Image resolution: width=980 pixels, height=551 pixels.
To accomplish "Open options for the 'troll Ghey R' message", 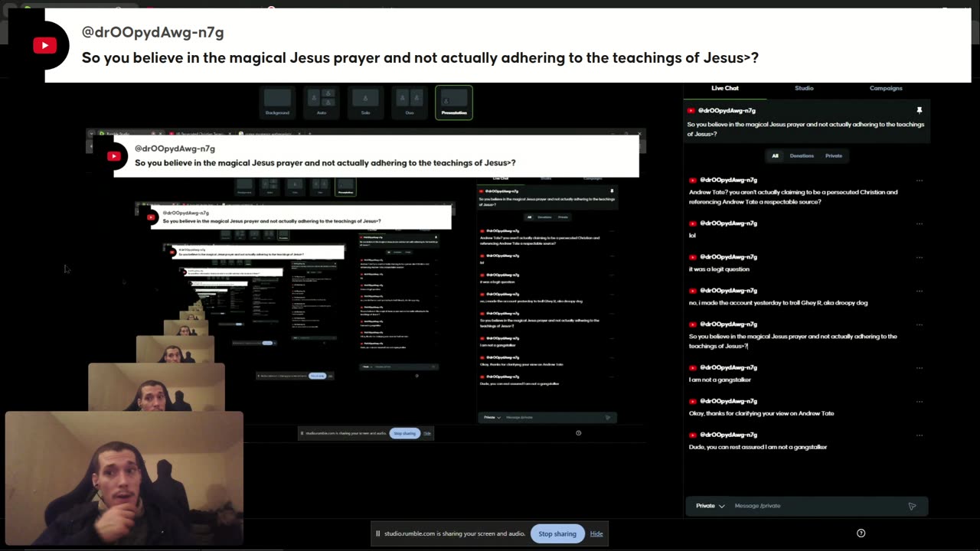I will click(920, 291).
